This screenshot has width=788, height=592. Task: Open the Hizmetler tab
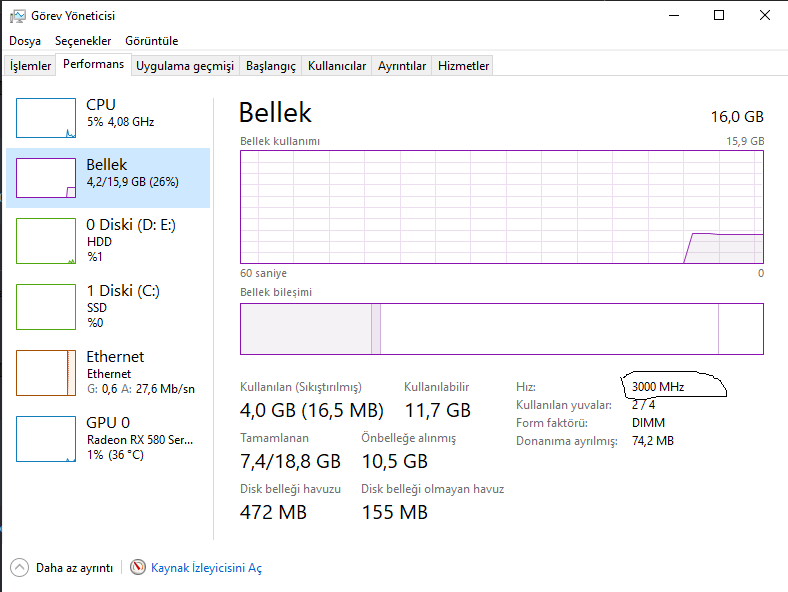[464, 66]
